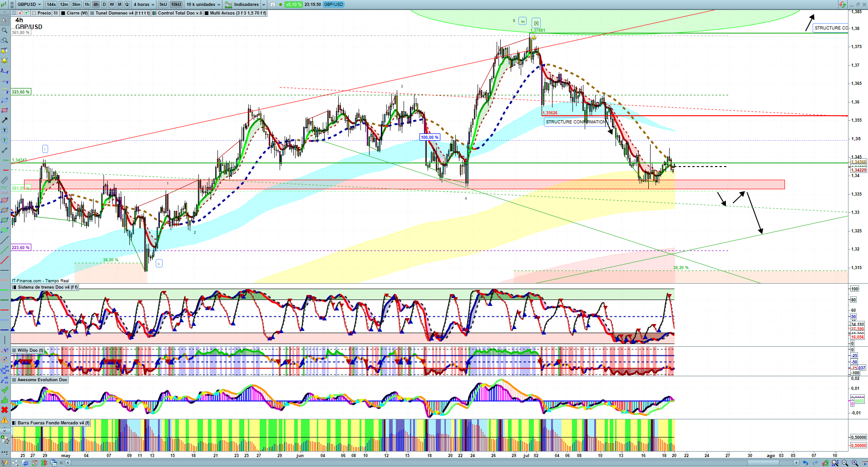Toggle the Precio checkbox

[35, 13]
